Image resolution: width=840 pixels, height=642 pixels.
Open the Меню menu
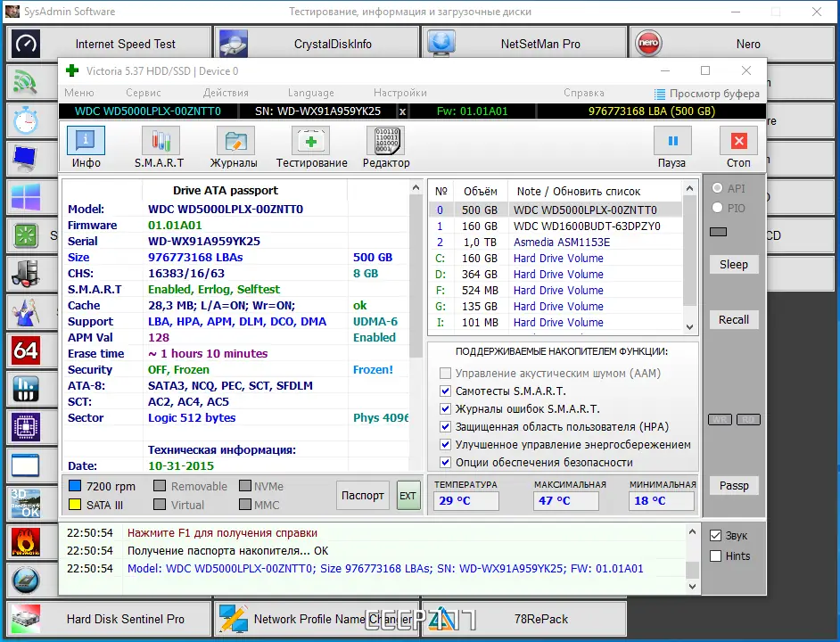pyautogui.click(x=79, y=93)
